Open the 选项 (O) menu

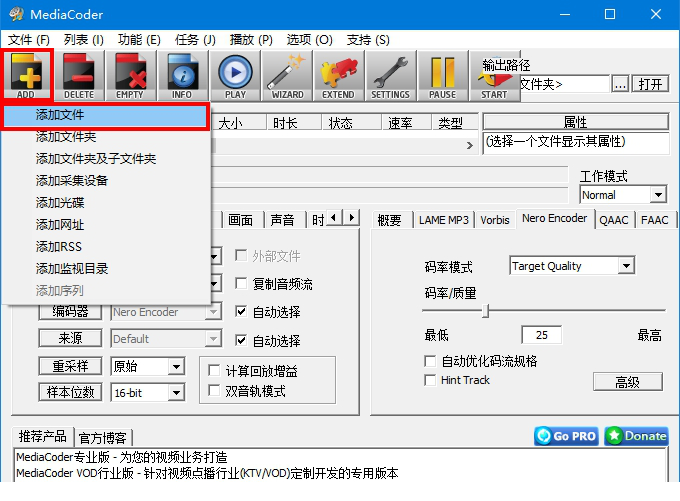pyautogui.click(x=309, y=40)
